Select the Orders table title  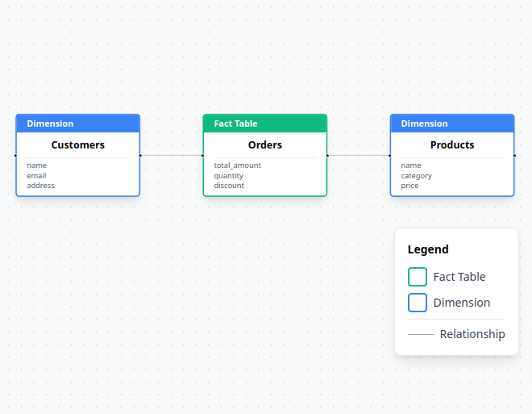pos(265,145)
